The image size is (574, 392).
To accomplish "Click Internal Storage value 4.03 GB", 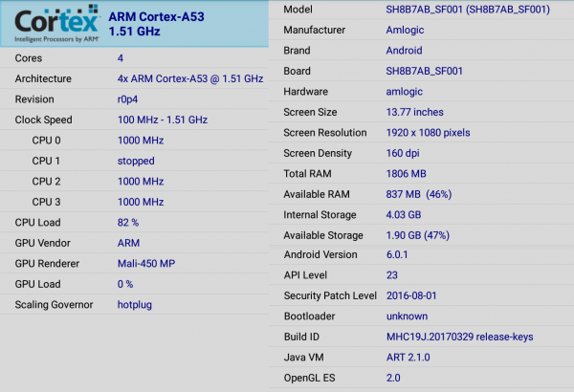I will (x=404, y=214).
